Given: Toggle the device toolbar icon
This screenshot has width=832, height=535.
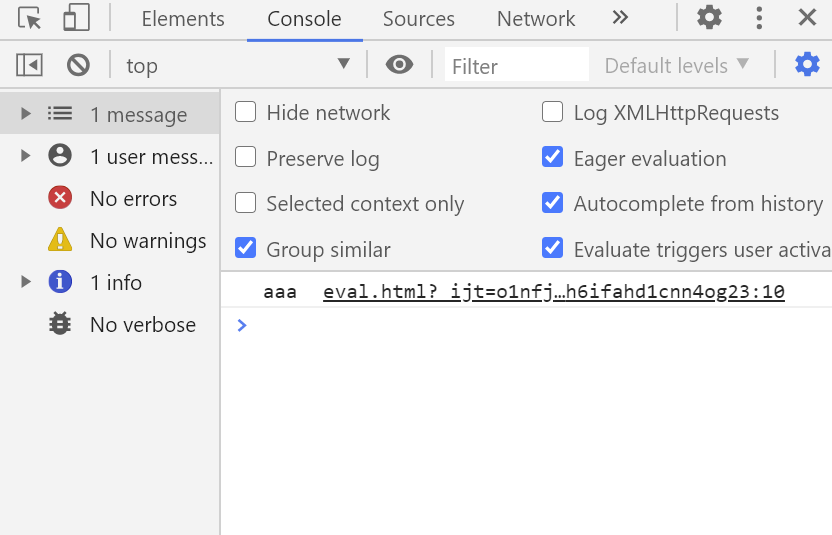Looking at the screenshot, I should pyautogui.click(x=76, y=18).
